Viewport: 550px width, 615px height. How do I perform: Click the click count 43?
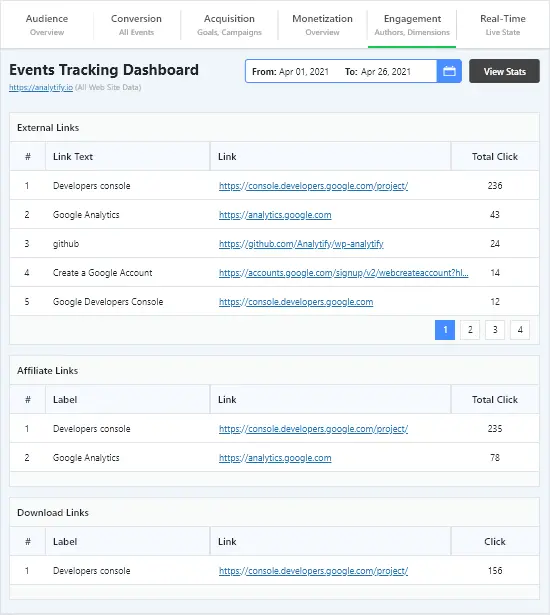[x=495, y=215]
